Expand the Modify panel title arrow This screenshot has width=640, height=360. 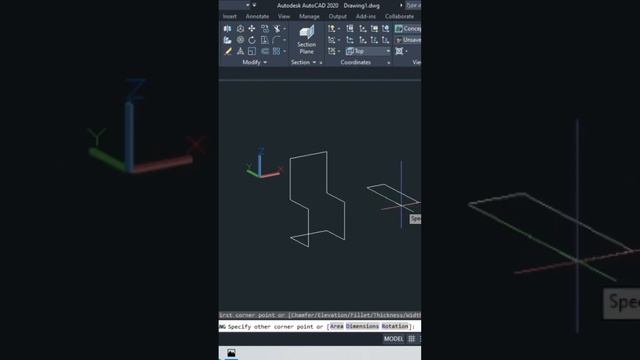265,62
